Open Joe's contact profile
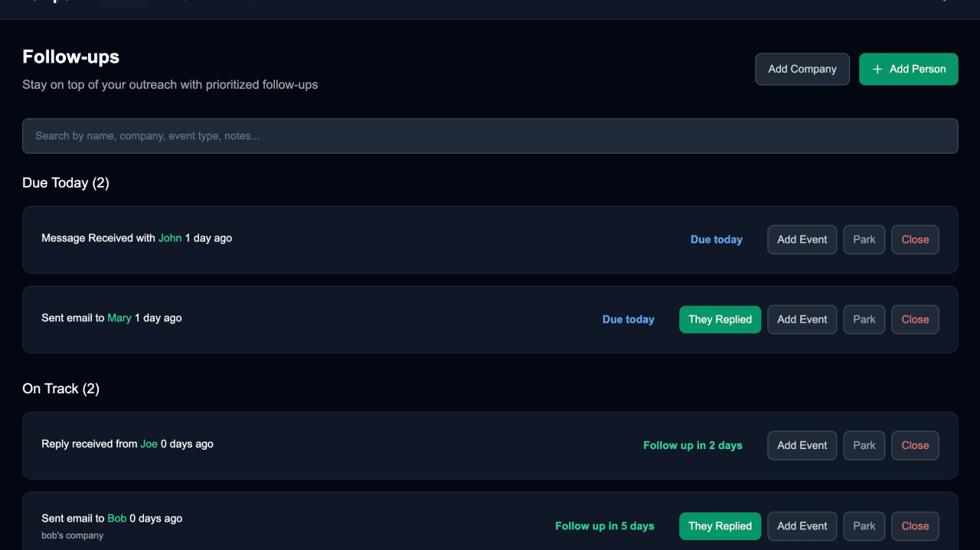The image size is (980, 550). (149, 444)
